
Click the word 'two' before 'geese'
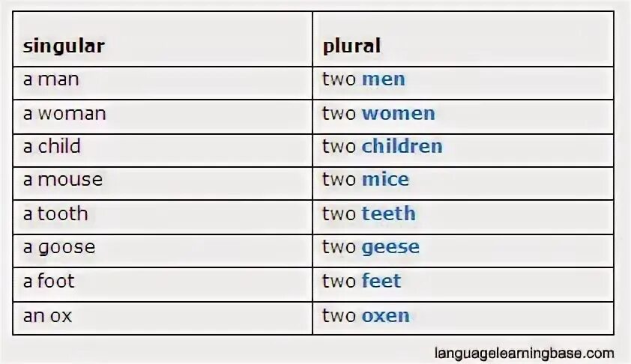coord(339,247)
